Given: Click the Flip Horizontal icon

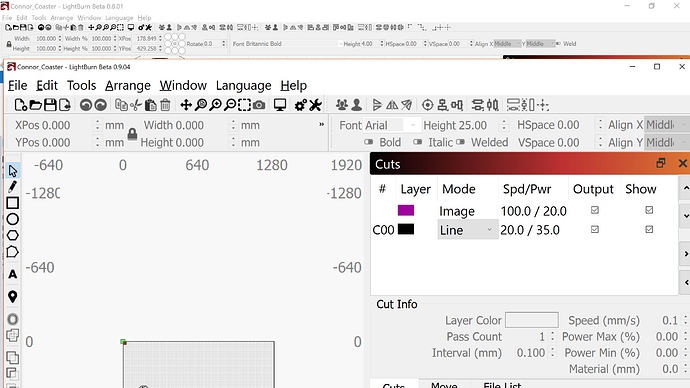Looking at the screenshot, I should point(392,105).
